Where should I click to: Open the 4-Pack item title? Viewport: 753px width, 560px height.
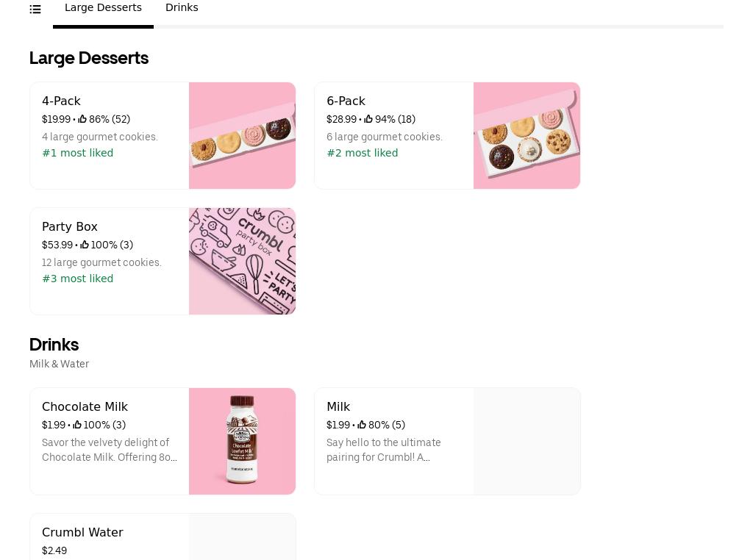tap(61, 101)
